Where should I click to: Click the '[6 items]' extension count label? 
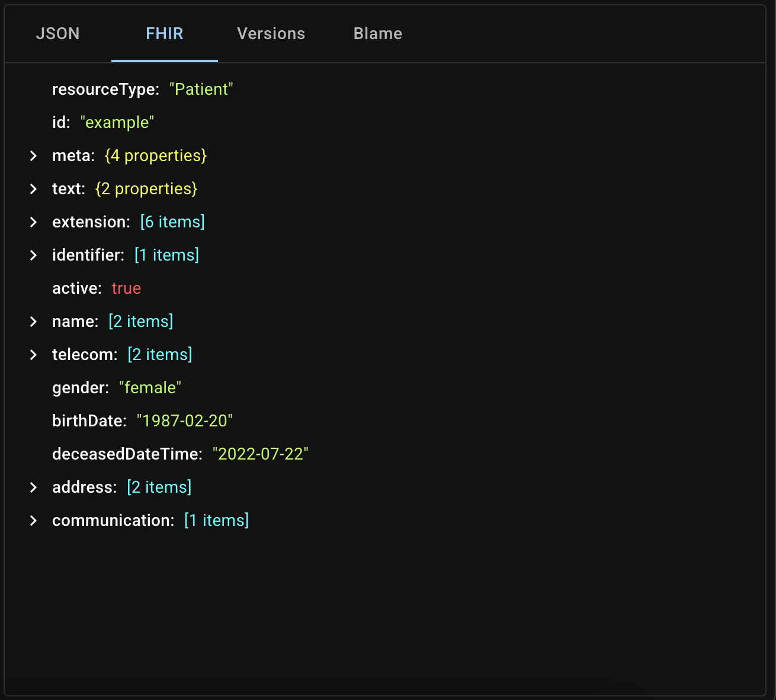click(x=172, y=222)
